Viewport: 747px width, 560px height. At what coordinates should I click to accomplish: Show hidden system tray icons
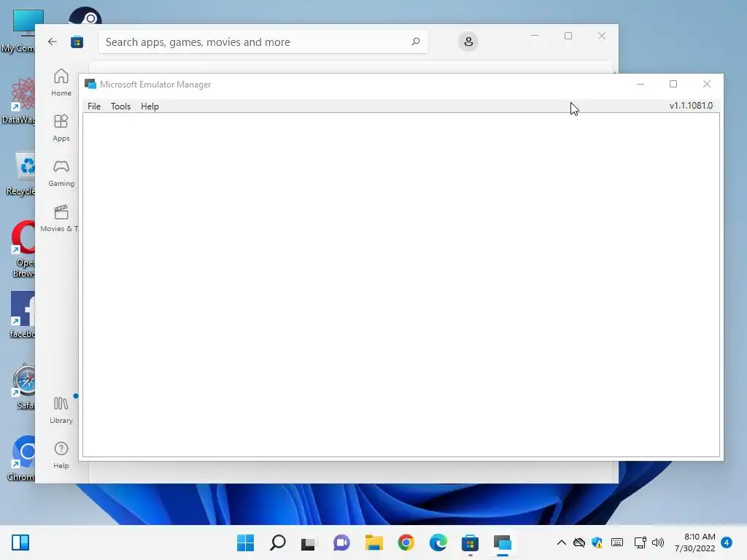(x=562, y=542)
